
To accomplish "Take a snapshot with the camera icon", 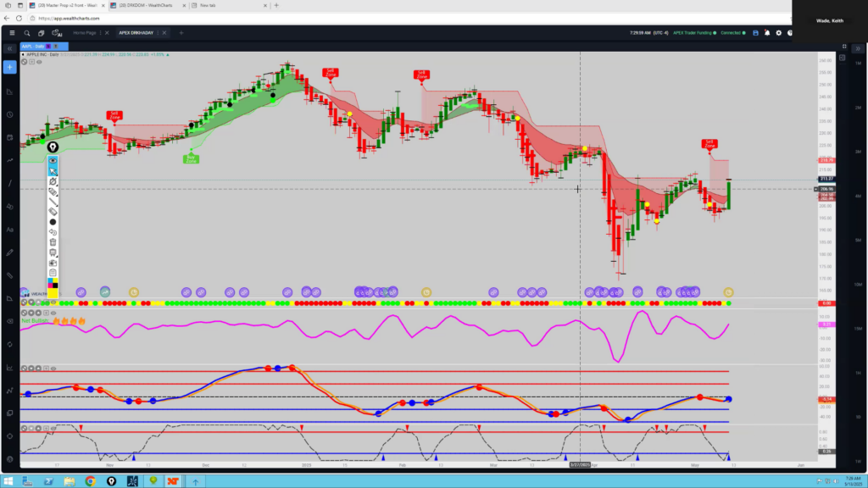I will (53, 263).
